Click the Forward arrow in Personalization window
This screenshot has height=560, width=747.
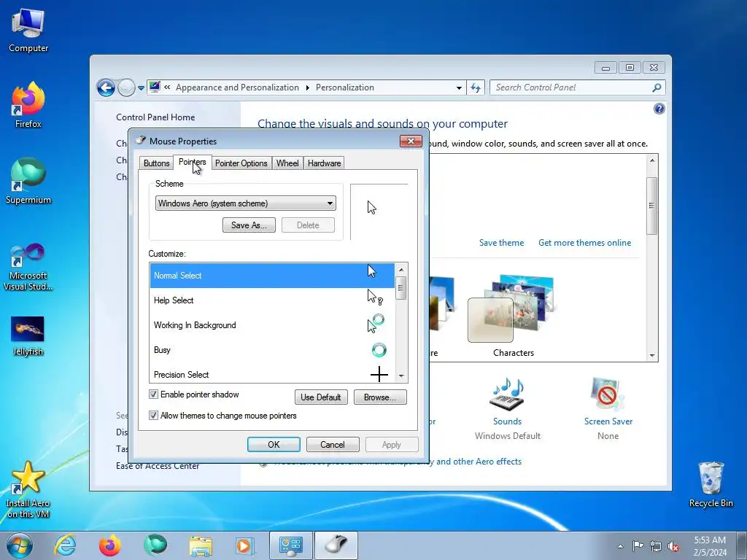click(126, 87)
